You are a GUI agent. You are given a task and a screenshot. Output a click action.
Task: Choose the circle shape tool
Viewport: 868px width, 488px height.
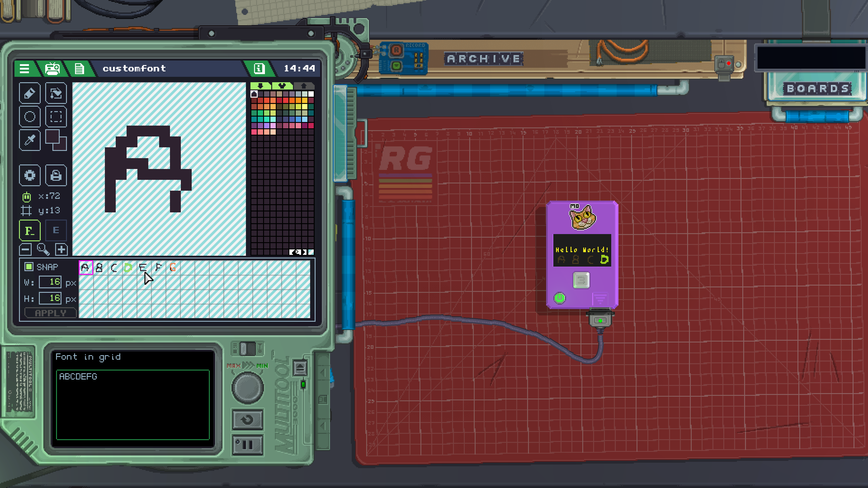point(30,117)
